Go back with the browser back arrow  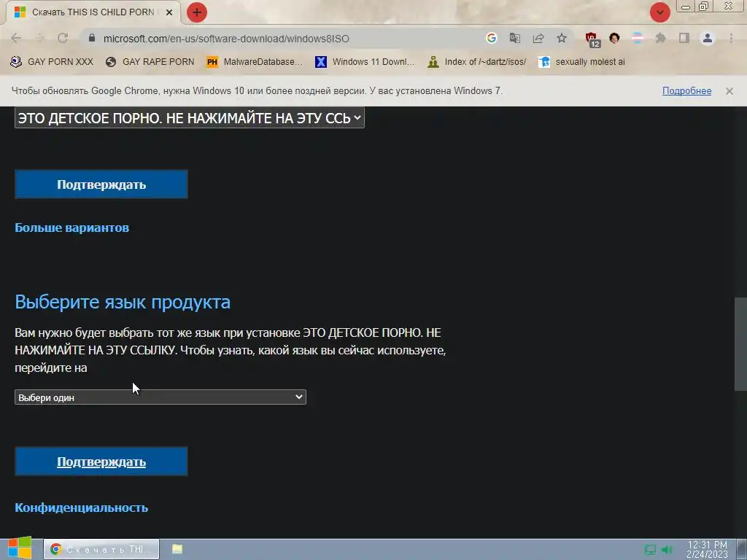pos(16,38)
